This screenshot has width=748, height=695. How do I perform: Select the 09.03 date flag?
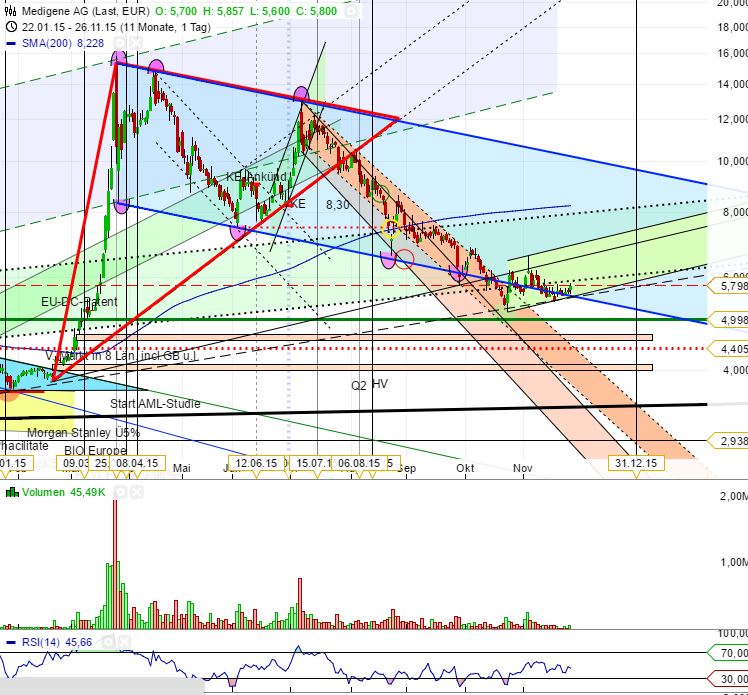(76, 463)
